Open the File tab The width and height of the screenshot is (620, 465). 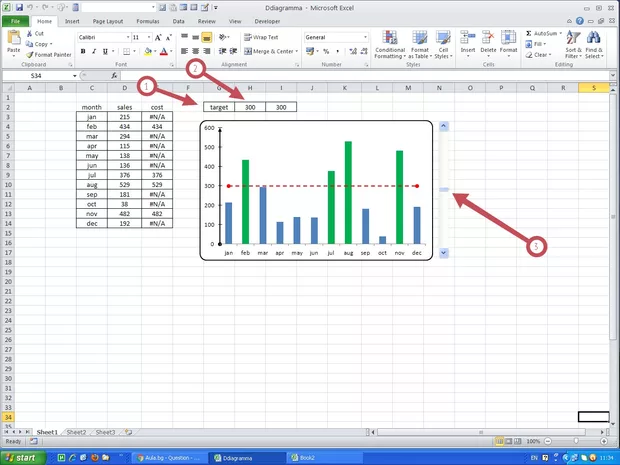[15, 21]
